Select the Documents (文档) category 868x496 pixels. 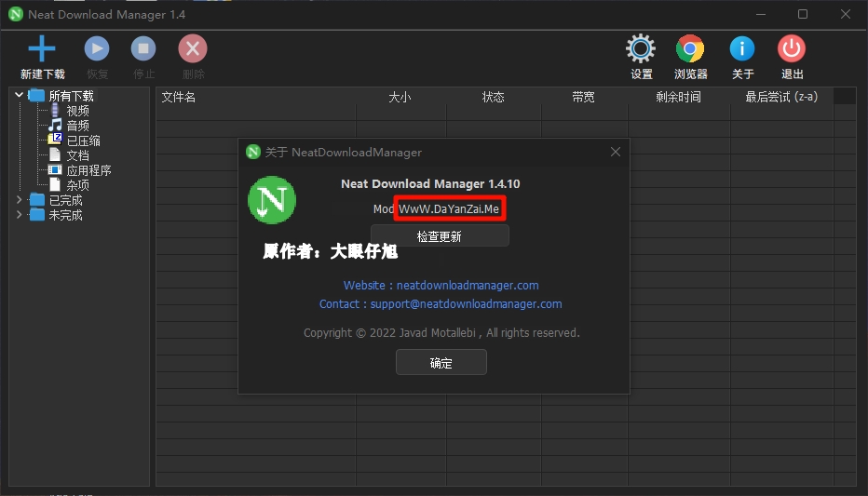(77, 156)
